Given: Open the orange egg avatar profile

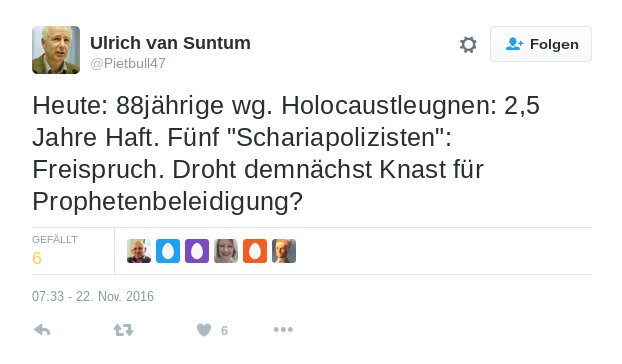Looking at the screenshot, I should coord(255,251).
